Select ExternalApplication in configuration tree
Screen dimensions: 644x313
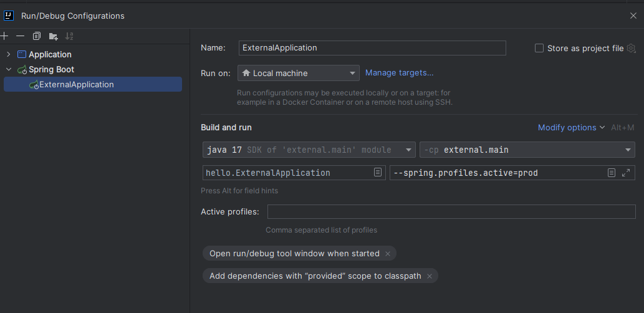pyautogui.click(x=93, y=84)
